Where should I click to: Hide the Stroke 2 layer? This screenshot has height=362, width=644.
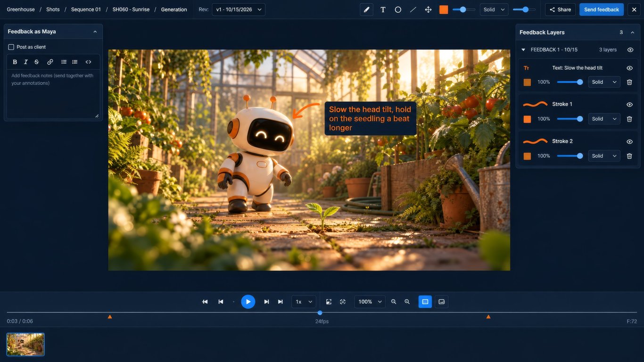pyautogui.click(x=629, y=141)
